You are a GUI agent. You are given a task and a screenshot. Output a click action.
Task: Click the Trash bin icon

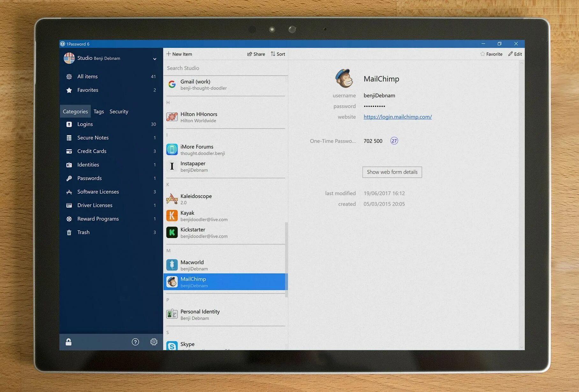point(69,233)
